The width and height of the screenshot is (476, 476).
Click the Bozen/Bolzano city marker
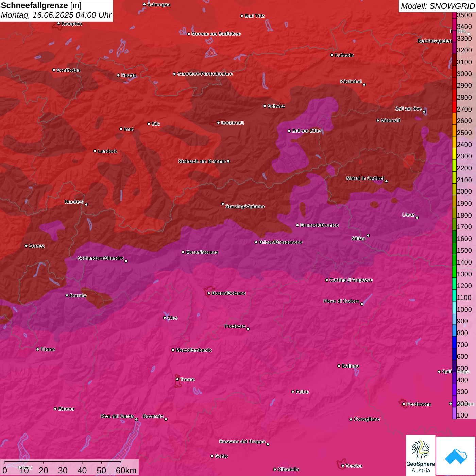click(x=209, y=293)
